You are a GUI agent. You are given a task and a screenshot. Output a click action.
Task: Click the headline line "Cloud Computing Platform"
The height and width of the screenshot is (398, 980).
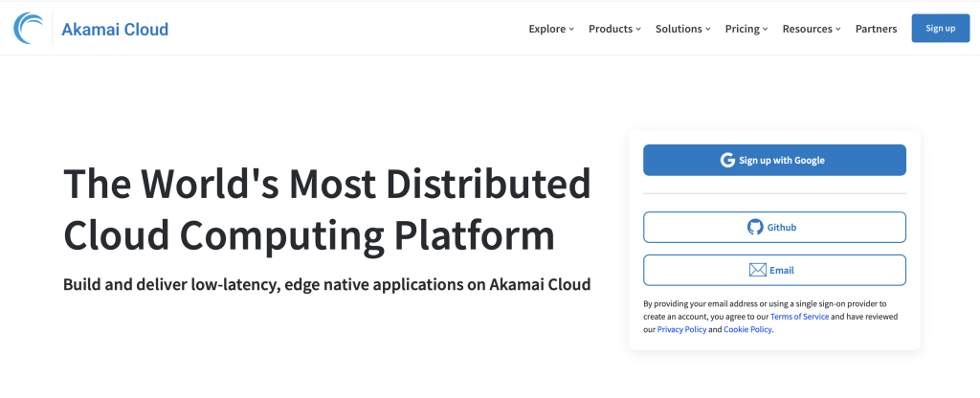[x=309, y=235]
